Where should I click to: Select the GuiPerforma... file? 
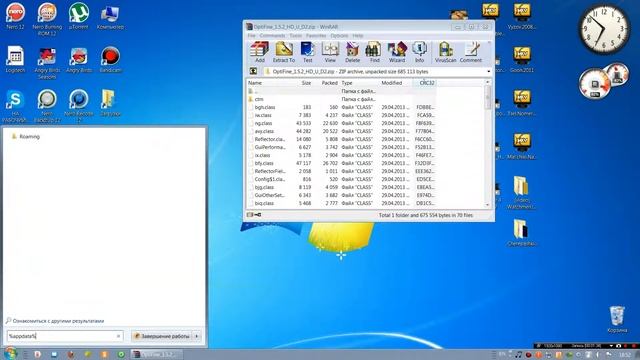342,147
